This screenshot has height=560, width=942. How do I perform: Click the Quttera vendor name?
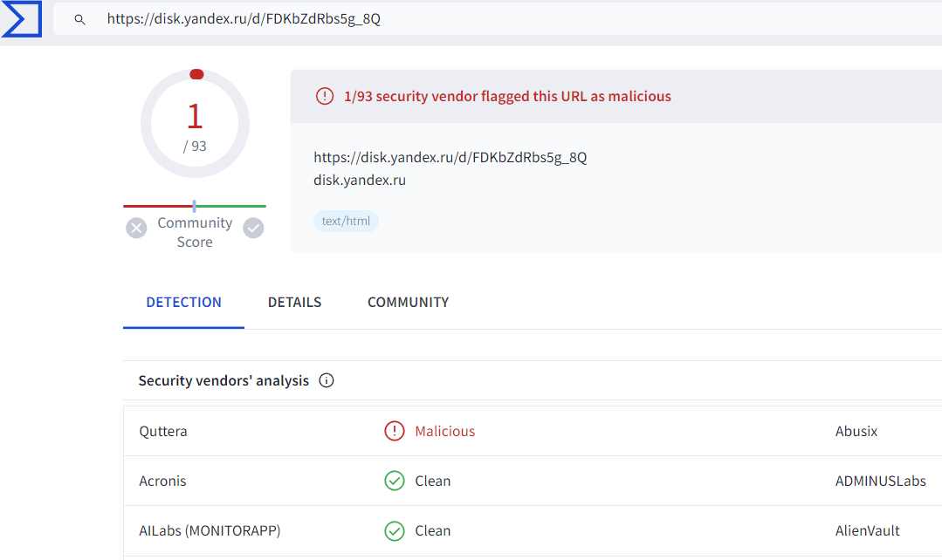(x=162, y=431)
